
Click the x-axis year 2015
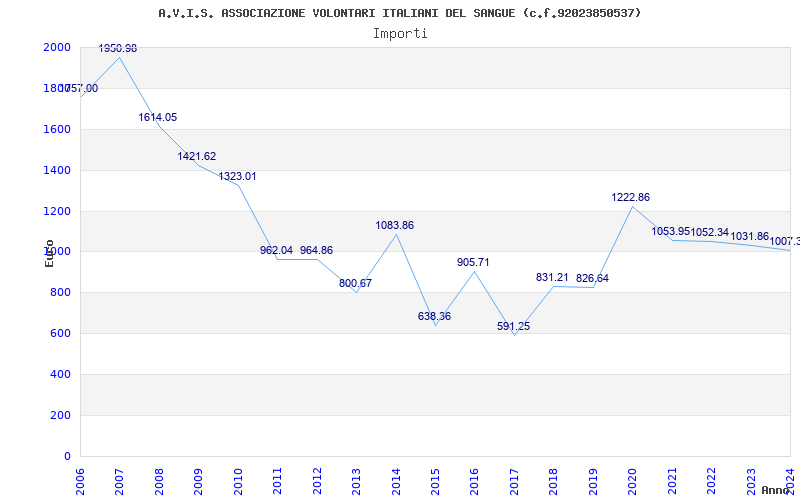pos(435,481)
